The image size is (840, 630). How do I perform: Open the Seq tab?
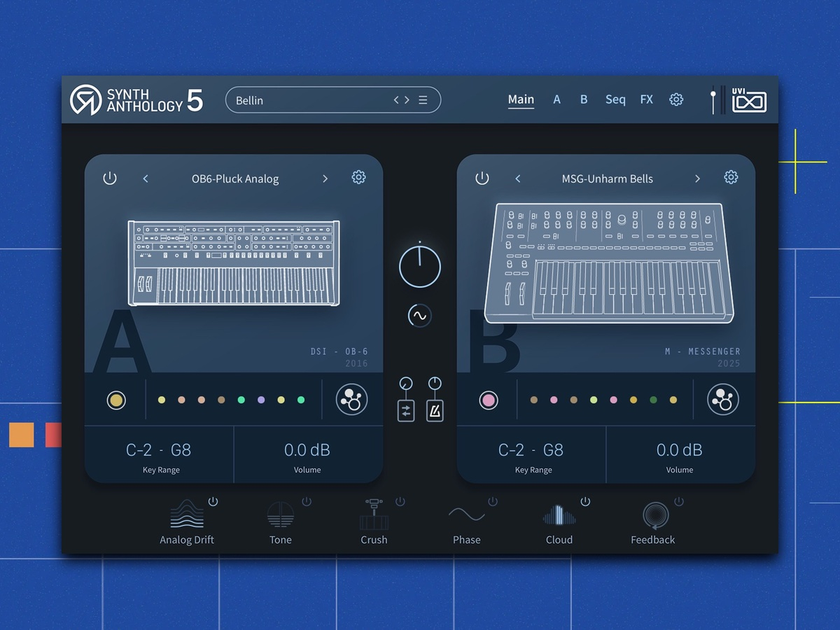(x=615, y=99)
